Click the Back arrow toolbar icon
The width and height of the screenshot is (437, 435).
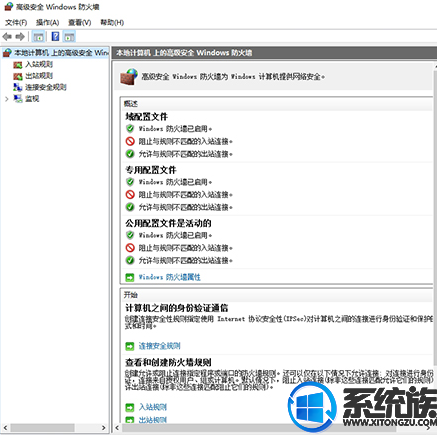(7, 36)
